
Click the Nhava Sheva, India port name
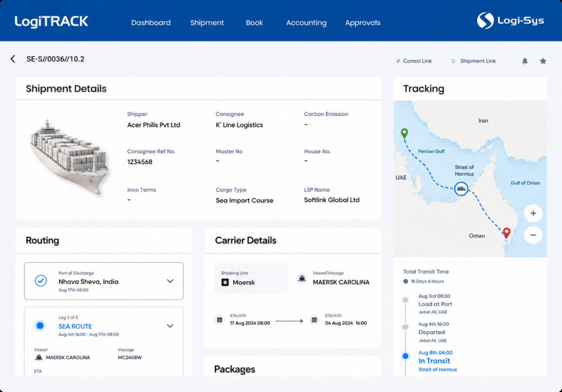(x=89, y=282)
